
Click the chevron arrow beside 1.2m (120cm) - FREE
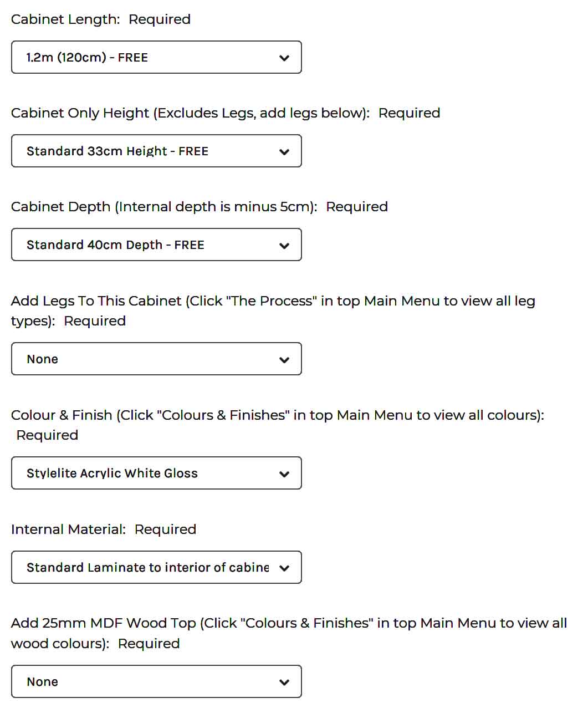pyautogui.click(x=284, y=58)
